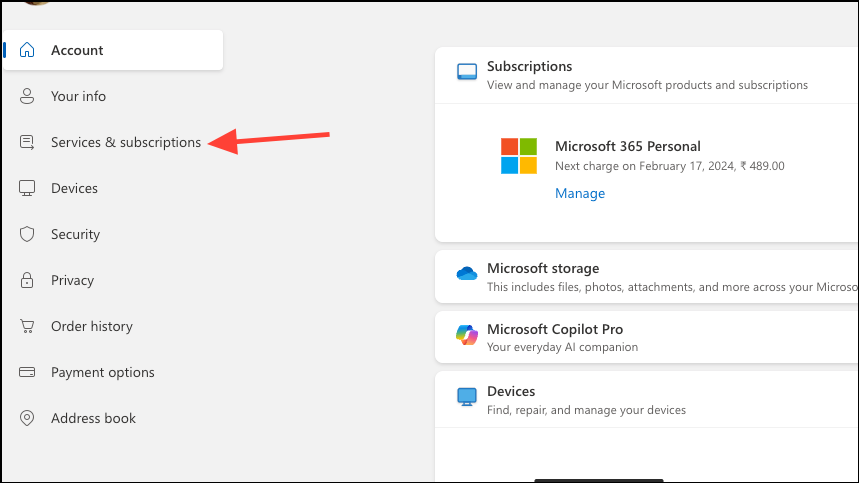Open Address book in sidebar

point(94,418)
